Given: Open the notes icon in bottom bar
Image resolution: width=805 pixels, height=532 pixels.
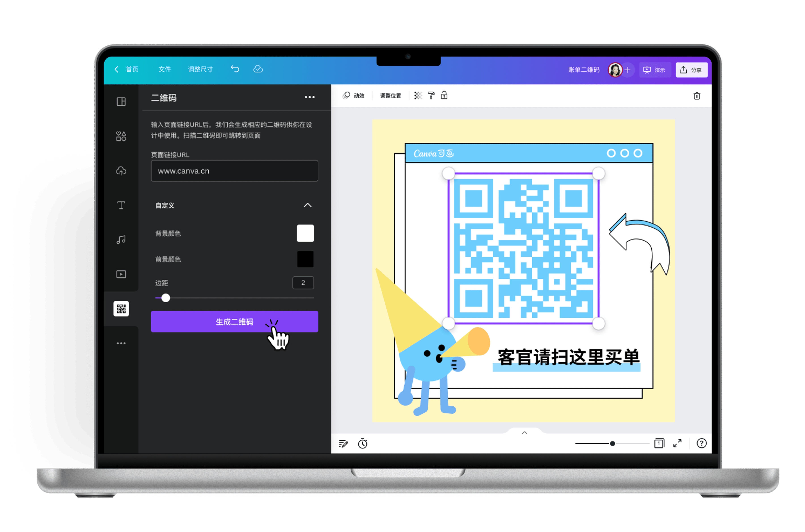Looking at the screenshot, I should (x=343, y=444).
